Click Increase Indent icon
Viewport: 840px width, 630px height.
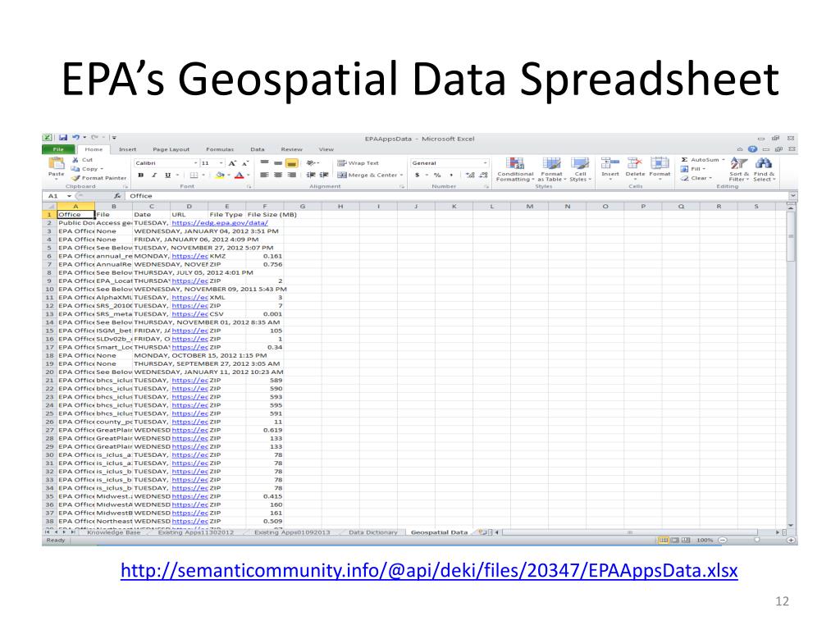point(324,176)
